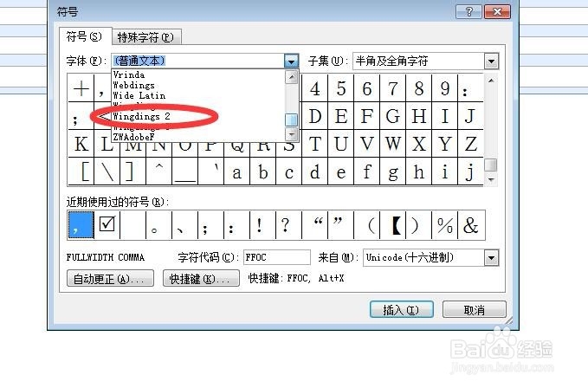Choose the black lenticular bracket 【 in recent symbols
The height and width of the screenshot is (388, 588).
click(x=392, y=225)
